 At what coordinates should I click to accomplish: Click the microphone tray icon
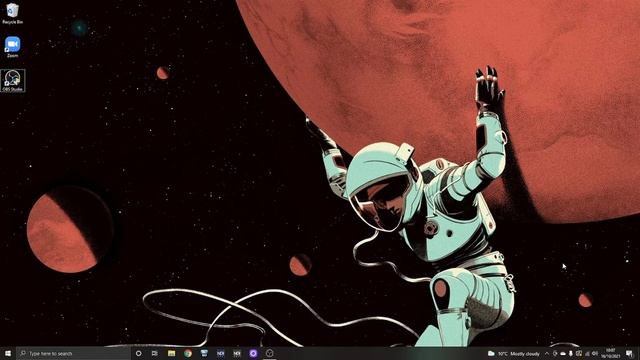571,353
